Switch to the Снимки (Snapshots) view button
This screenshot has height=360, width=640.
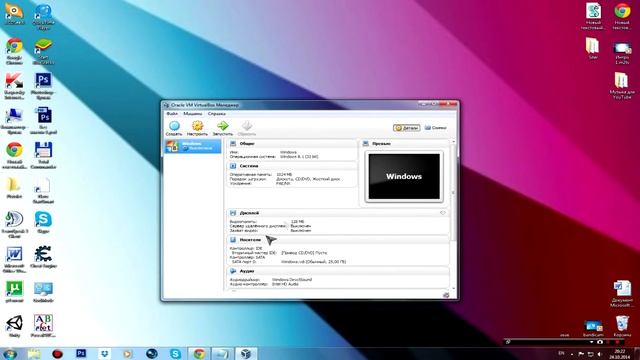coord(436,128)
